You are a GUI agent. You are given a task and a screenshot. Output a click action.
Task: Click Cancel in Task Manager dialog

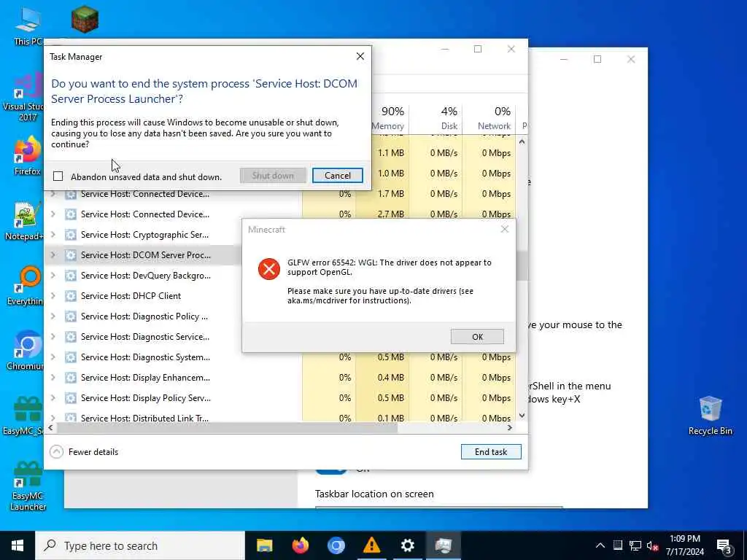point(337,175)
